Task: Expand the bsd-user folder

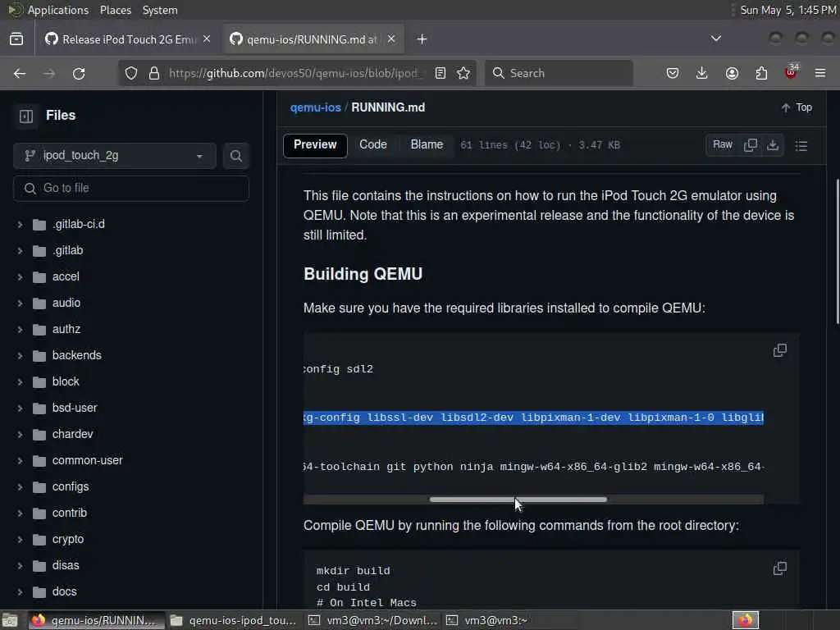Action: (x=20, y=409)
